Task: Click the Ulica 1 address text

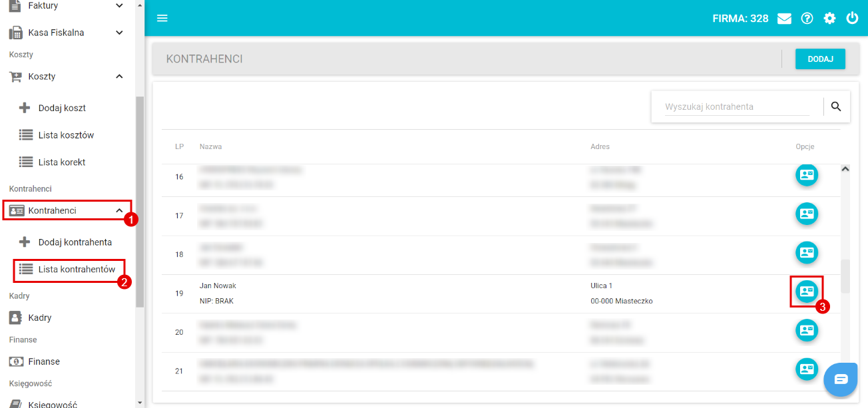Action: pos(601,286)
